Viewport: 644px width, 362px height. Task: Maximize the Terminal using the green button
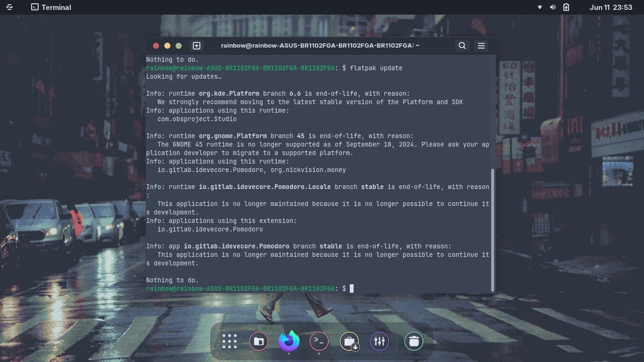click(x=179, y=46)
